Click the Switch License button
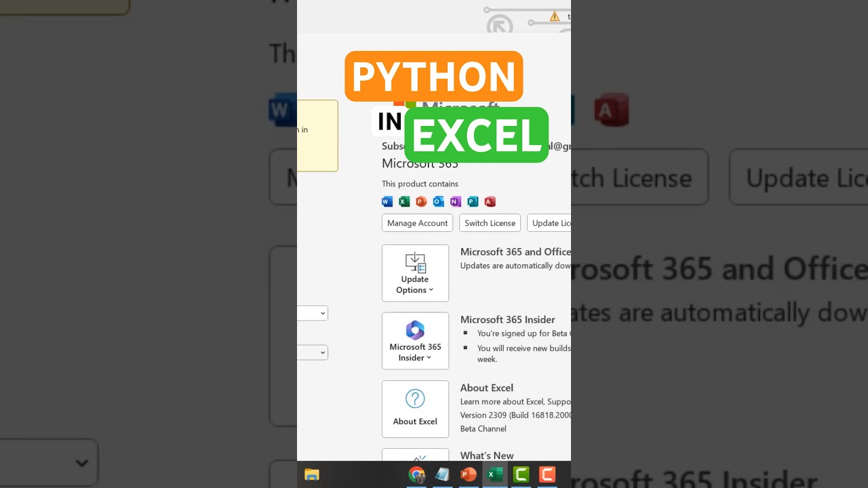Image resolution: width=868 pixels, height=488 pixels. 490,223
